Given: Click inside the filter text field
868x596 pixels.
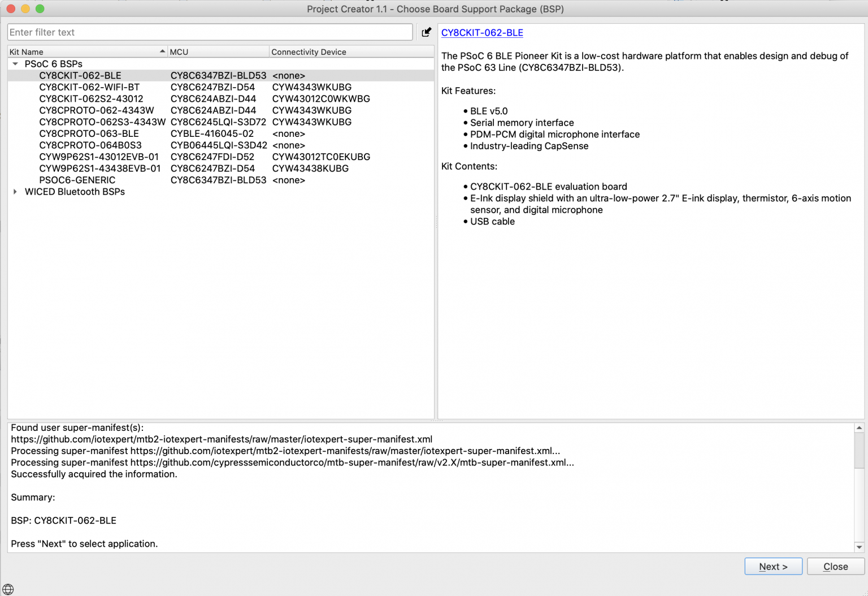Looking at the screenshot, I should [x=209, y=32].
